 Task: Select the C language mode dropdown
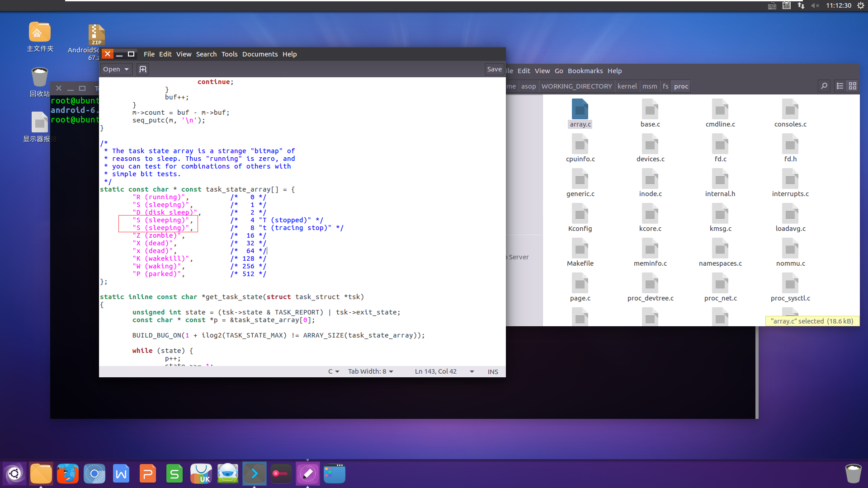click(331, 371)
